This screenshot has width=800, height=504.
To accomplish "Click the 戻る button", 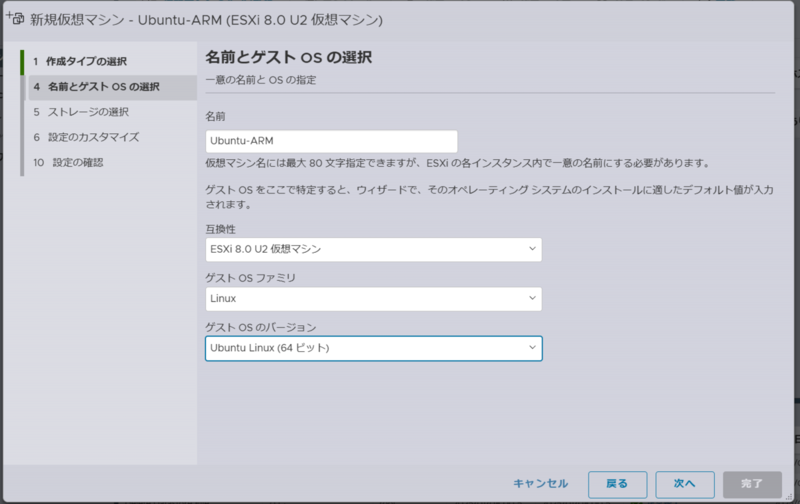I will tap(617, 484).
